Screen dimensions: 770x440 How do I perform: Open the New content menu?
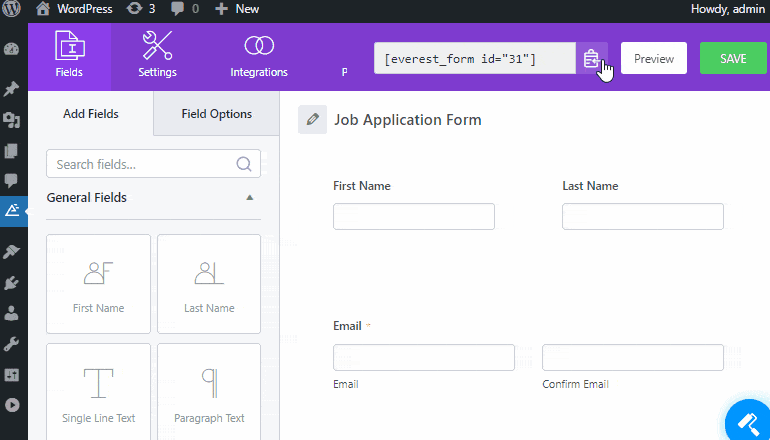coord(237,9)
